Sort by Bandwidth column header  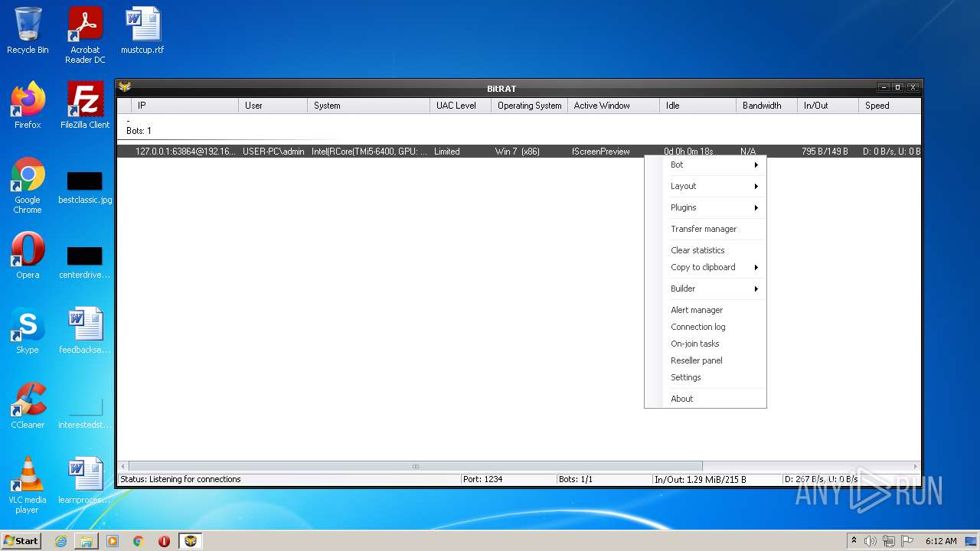tap(767, 106)
